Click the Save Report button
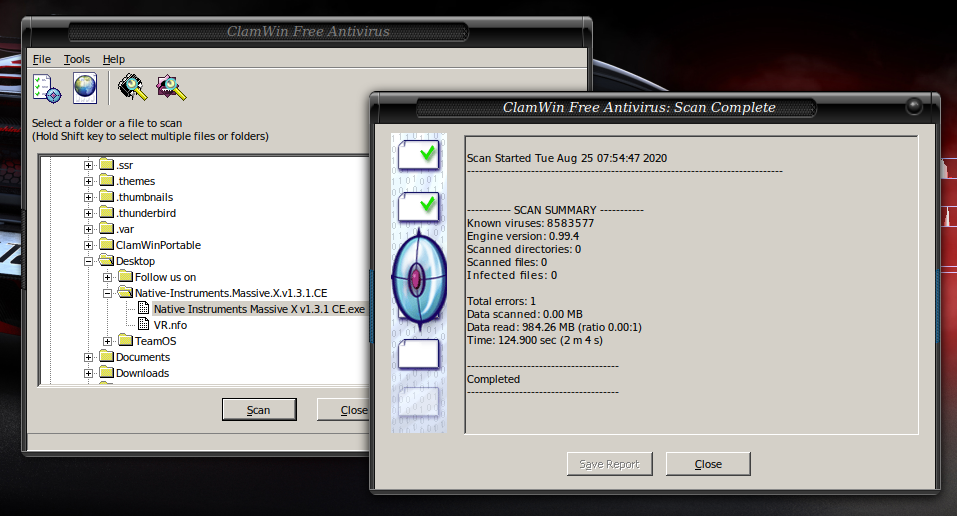Viewport: 957px width, 516px height. click(609, 464)
